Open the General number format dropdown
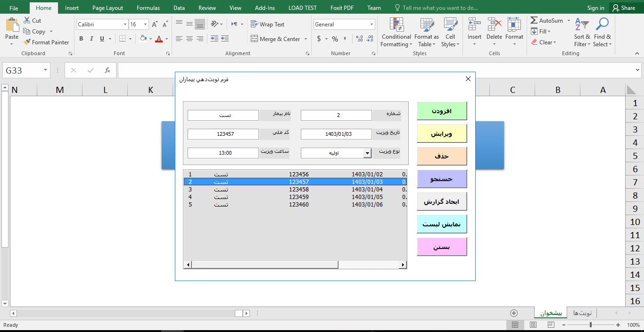644x332 pixels. [x=372, y=24]
